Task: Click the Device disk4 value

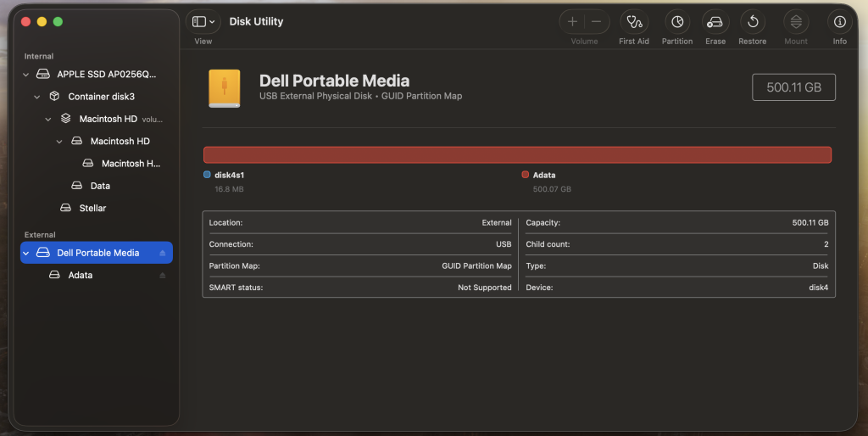Action: (818, 288)
